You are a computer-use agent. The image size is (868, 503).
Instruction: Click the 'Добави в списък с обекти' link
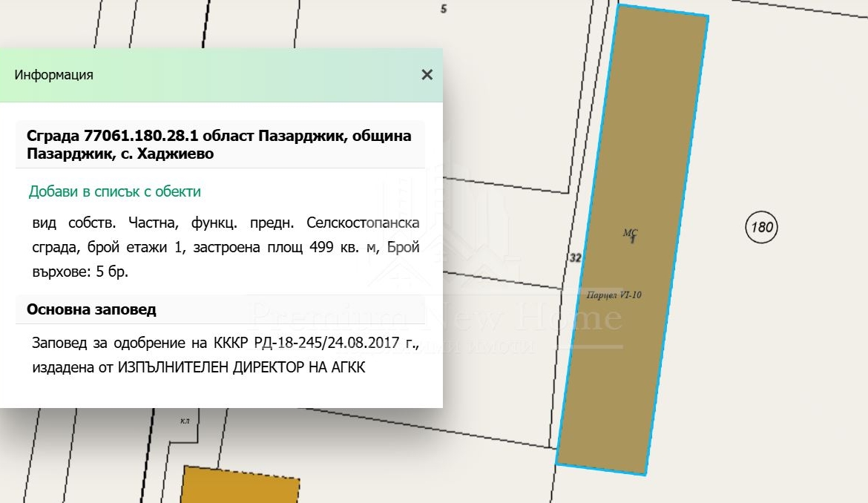tap(114, 191)
